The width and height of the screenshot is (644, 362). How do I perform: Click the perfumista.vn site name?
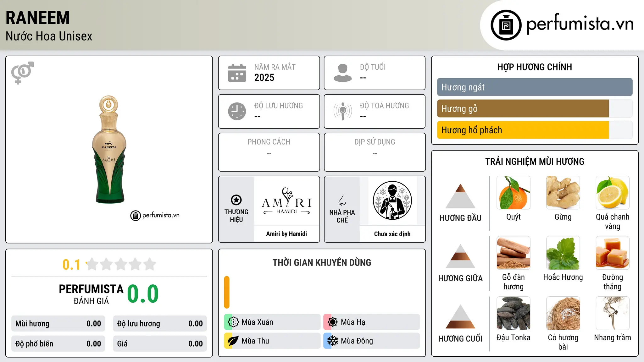click(x=580, y=24)
